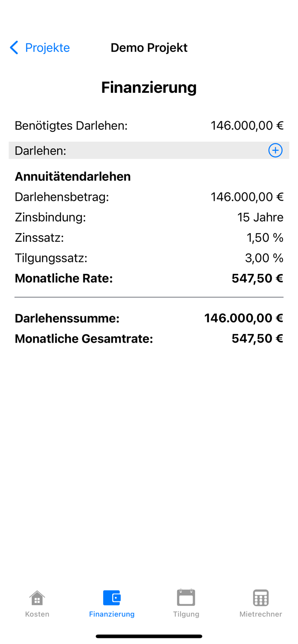The height and width of the screenshot is (644, 298).
Task: Select the Annuitätendarlehen section header
Action: click(73, 176)
